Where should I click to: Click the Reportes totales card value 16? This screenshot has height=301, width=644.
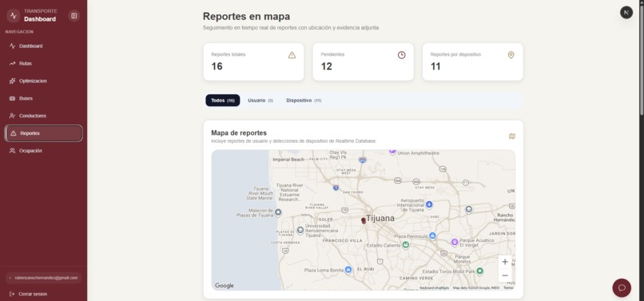[x=217, y=66]
